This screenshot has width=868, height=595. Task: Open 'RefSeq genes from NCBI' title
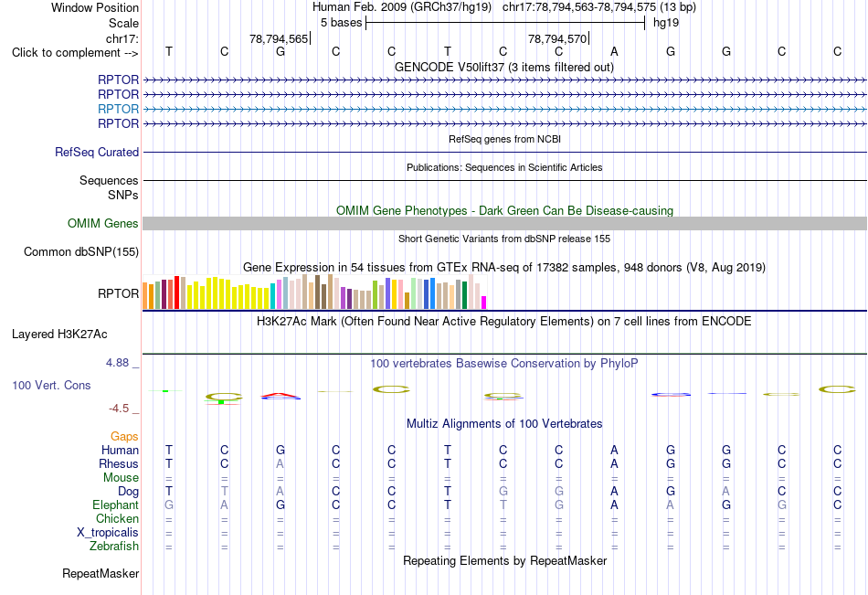505,139
